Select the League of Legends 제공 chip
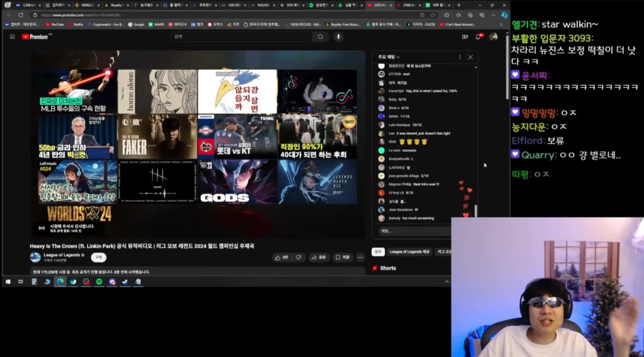 coord(409,251)
